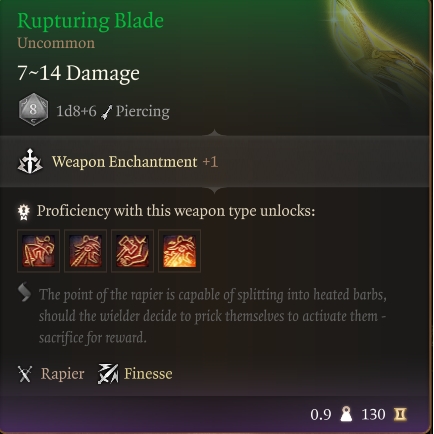
Task: Click the proficiency medal icon
Action: (x=24, y=212)
